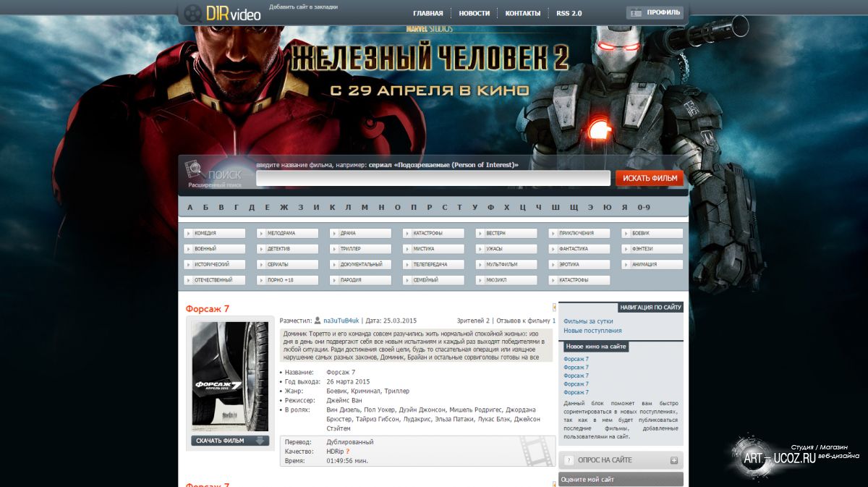The image size is (868, 487).
Task: Open the ГЛАВНАЯ menu item
Action: coord(428,13)
